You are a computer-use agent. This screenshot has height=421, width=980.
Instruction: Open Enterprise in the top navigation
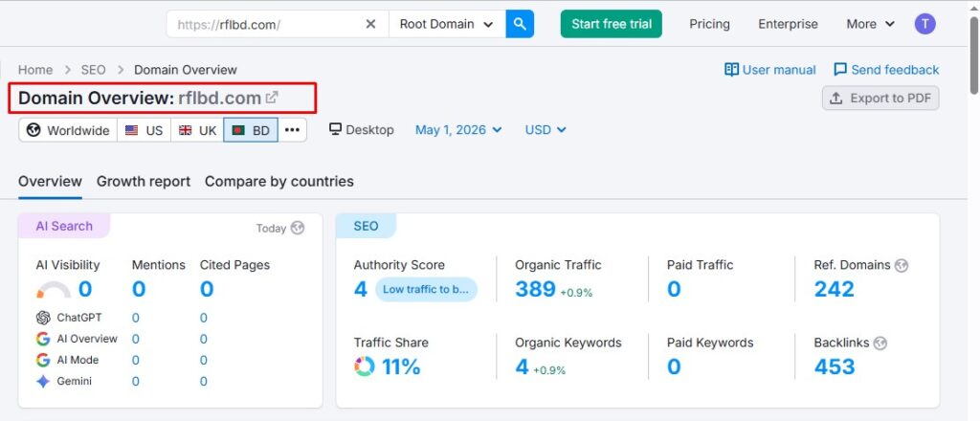(788, 24)
